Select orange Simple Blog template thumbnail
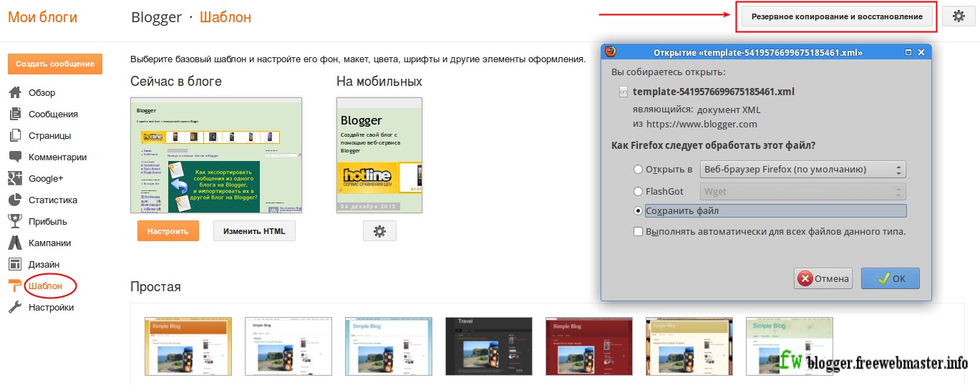The image size is (980, 385). click(x=188, y=346)
